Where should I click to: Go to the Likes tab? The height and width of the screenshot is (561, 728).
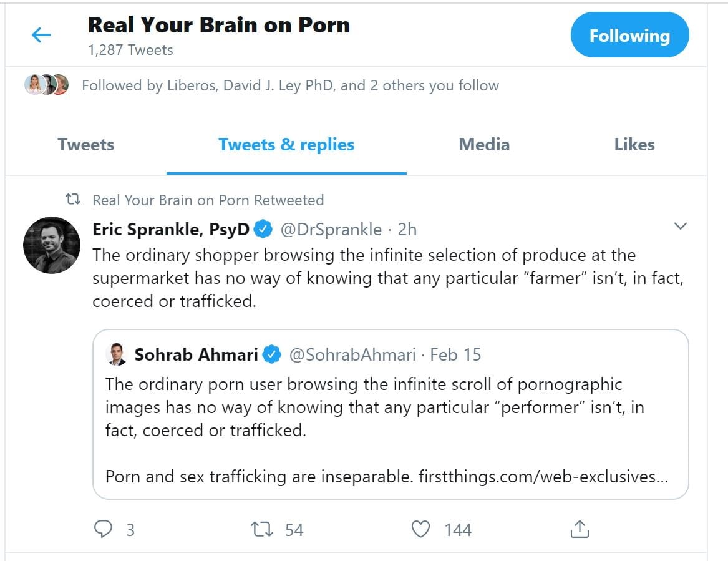coord(634,145)
